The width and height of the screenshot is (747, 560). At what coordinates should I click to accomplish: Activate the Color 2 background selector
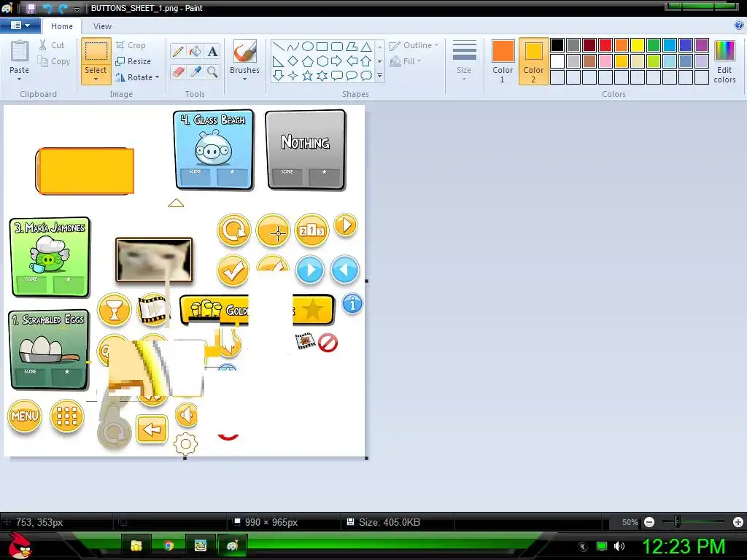(533, 61)
